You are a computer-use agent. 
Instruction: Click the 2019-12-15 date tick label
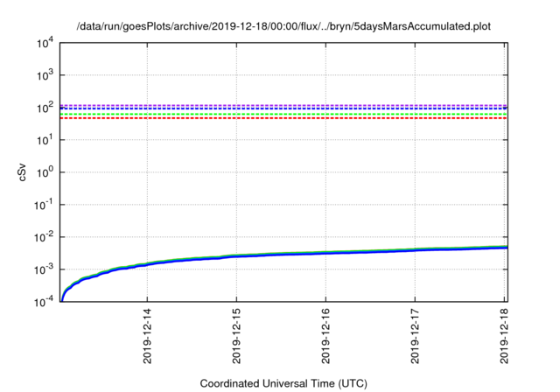coord(236,336)
